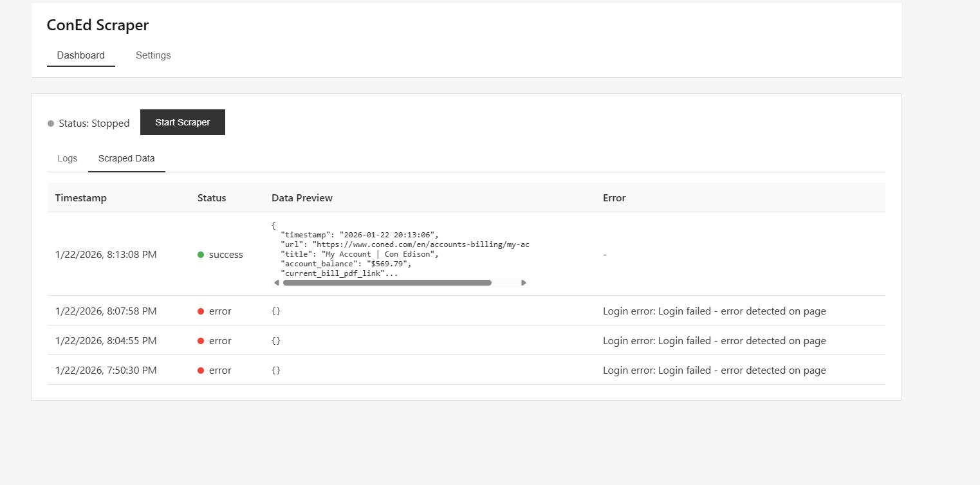Click the red error dot for 8:04:55 PM
Screen dimensions: 980x485
(201, 341)
